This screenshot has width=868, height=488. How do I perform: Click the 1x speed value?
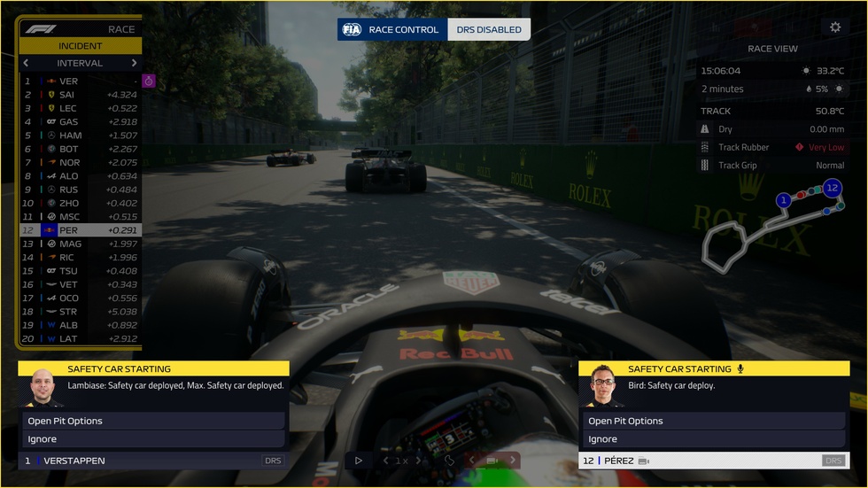(x=402, y=461)
